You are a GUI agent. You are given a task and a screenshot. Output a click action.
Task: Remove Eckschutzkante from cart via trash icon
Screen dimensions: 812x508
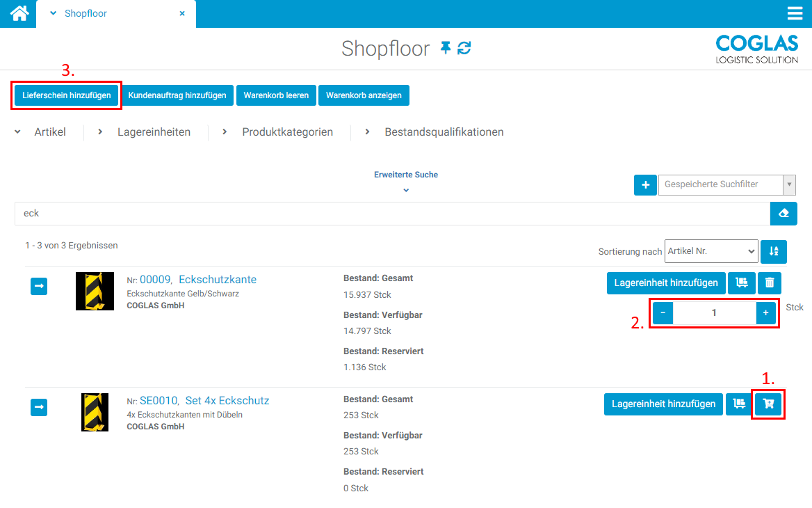(769, 283)
